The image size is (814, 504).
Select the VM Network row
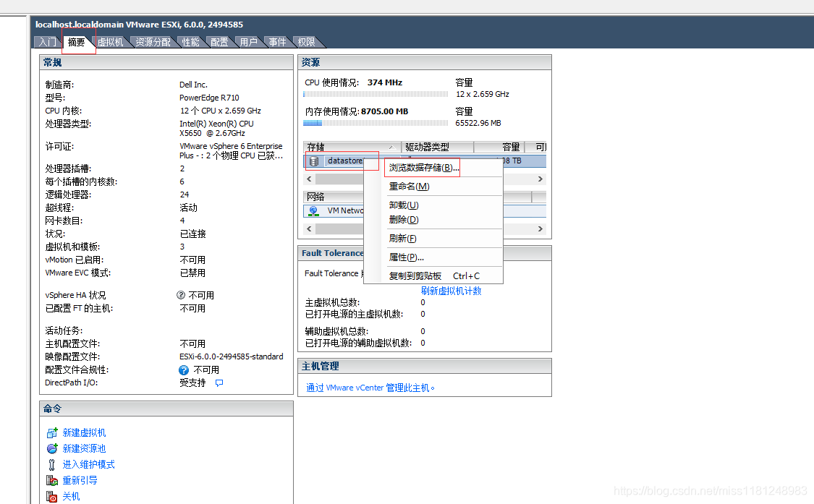425,210
